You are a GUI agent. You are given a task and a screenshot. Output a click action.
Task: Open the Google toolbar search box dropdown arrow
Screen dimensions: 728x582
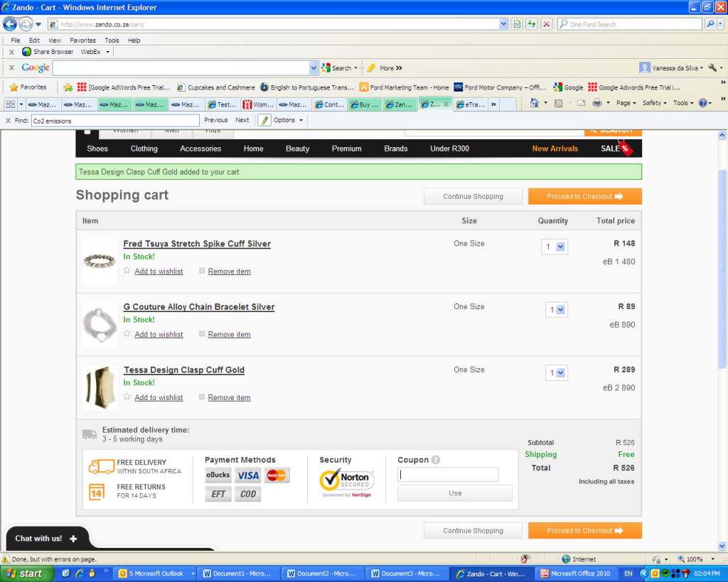point(314,68)
